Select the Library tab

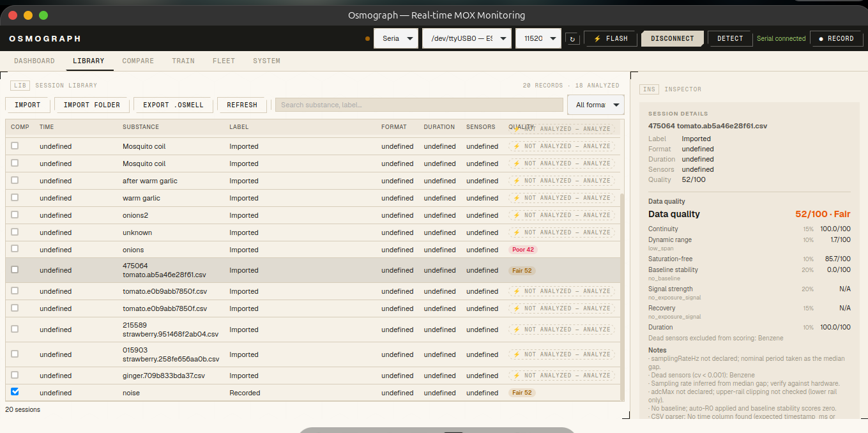89,61
